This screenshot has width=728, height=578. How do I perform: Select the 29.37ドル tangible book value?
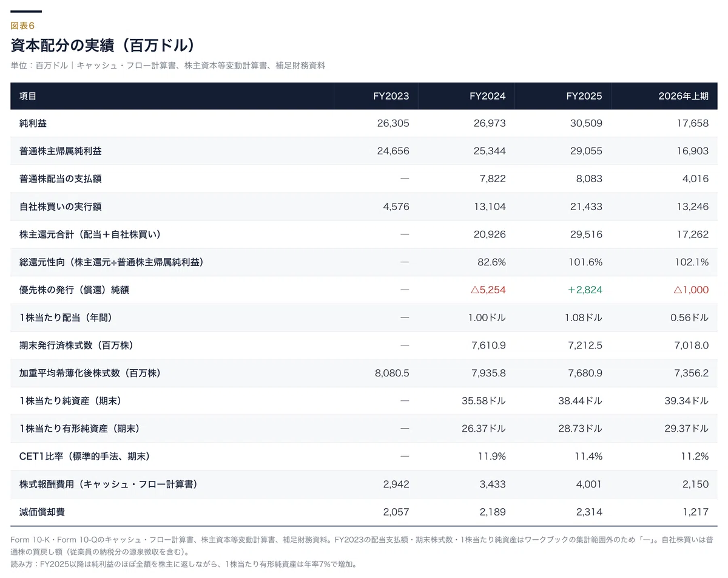pos(686,429)
